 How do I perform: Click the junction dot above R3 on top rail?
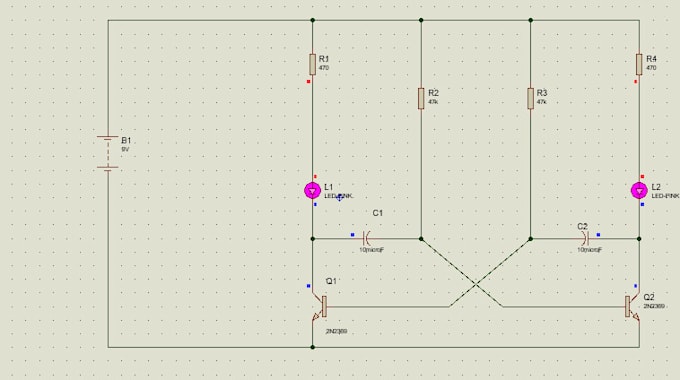[x=530, y=20]
